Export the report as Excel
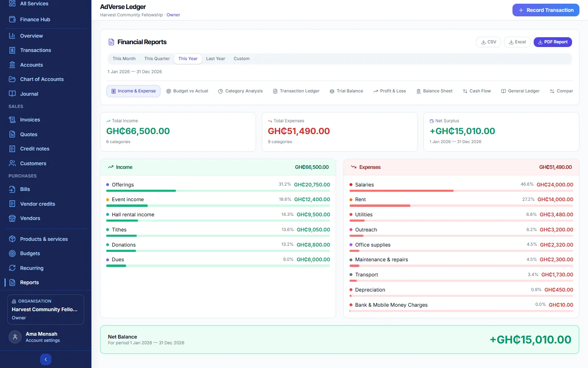 click(517, 42)
